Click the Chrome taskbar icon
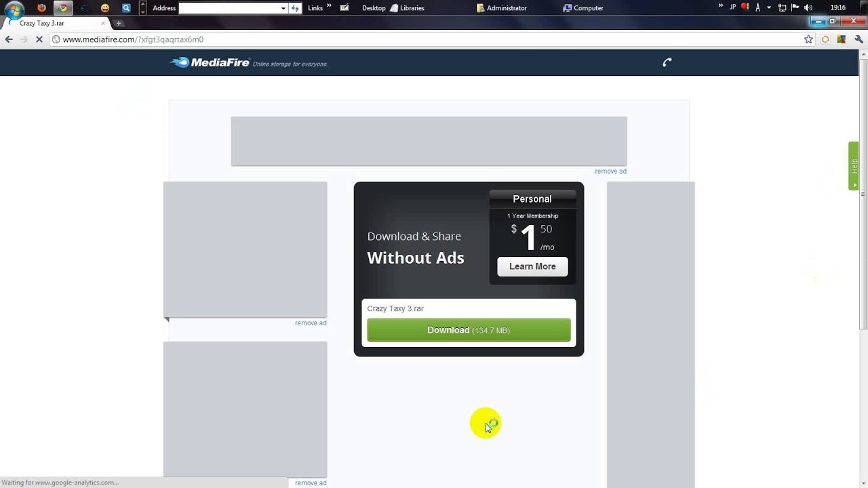Screen dimensions: 868x488 click(x=63, y=8)
